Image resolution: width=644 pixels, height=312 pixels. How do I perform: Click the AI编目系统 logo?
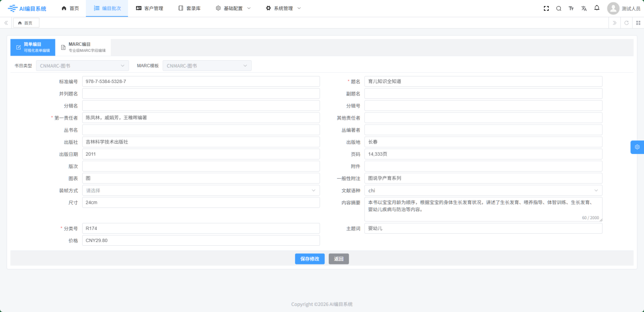pos(27,8)
